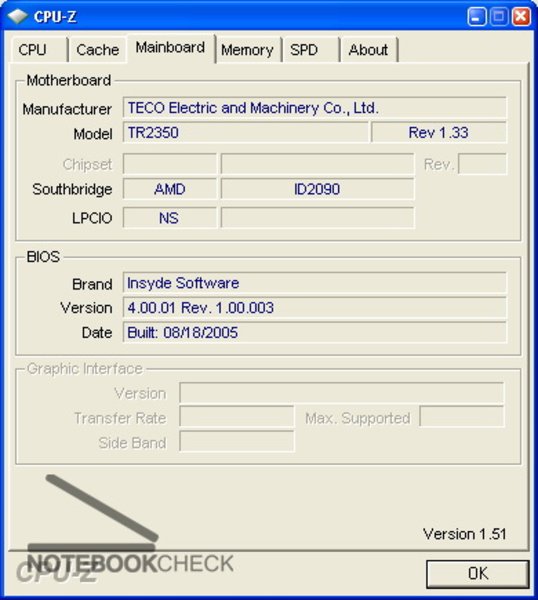The height and width of the screenshot is (600, 538).
Task: Click the Max. Supported label
Action: coord(358,418)
